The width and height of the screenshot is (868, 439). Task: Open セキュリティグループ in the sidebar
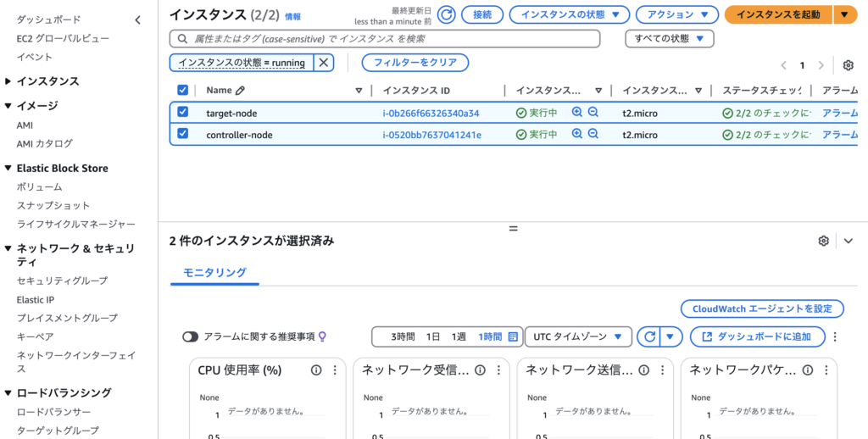[x=62, y=281]
